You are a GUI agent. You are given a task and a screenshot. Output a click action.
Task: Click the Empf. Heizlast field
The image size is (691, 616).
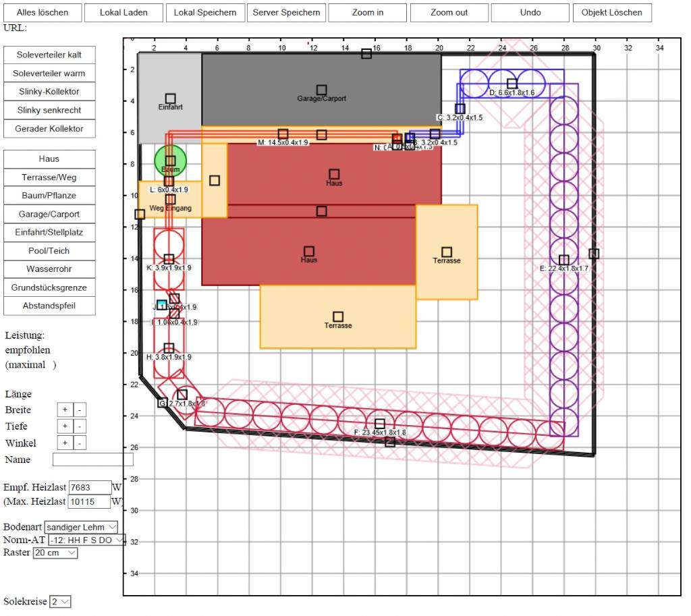pyautogui.click(x=90, y=488)
